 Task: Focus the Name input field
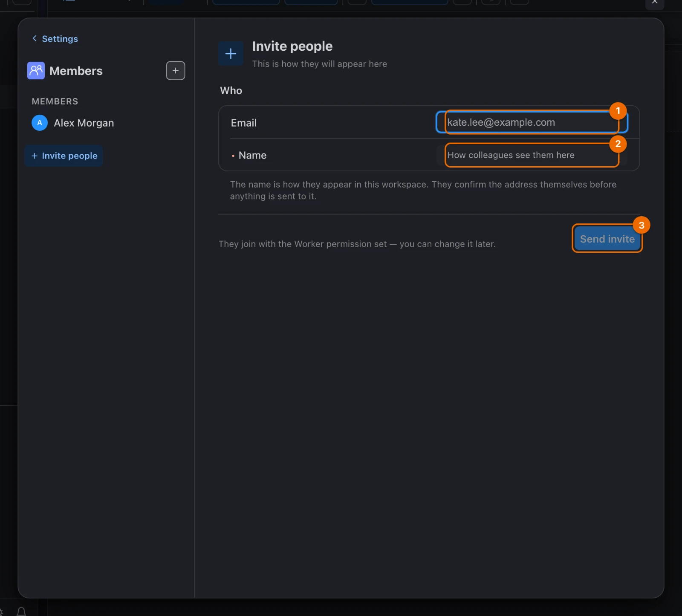coord(532,155)
